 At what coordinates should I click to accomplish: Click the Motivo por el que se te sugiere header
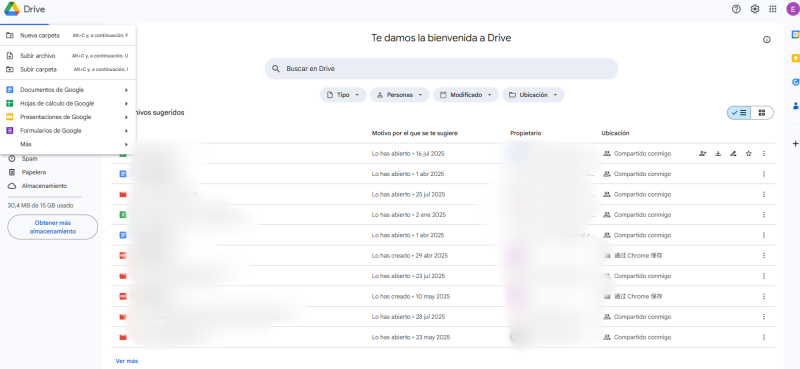(x=414, y=133)
